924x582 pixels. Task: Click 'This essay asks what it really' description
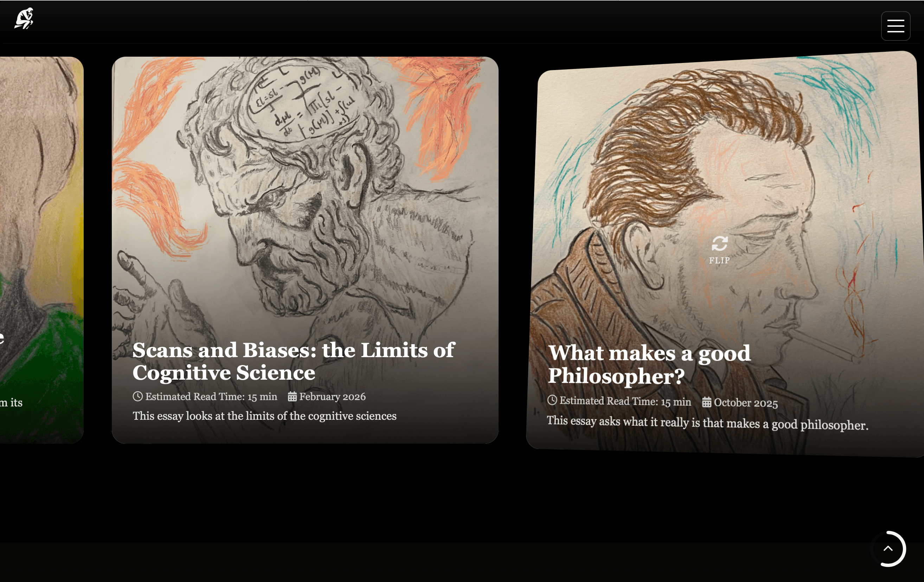[x=707, y=423]
